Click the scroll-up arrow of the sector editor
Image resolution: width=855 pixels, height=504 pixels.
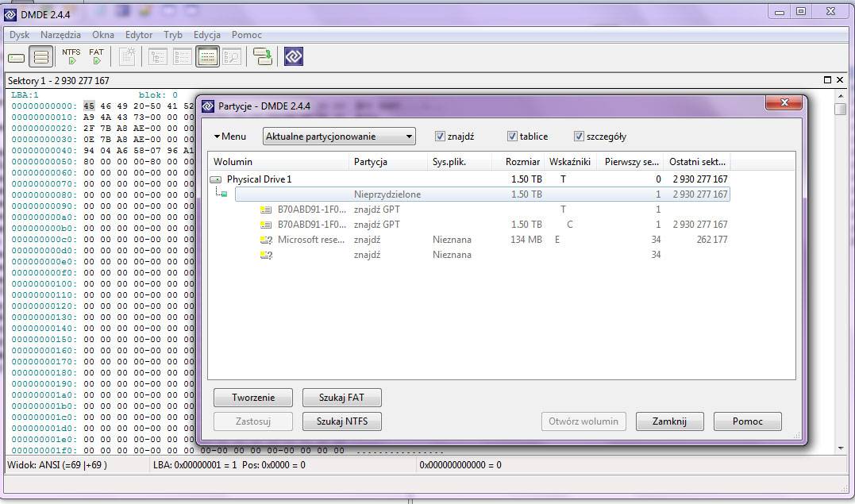(x=840, y=95)
